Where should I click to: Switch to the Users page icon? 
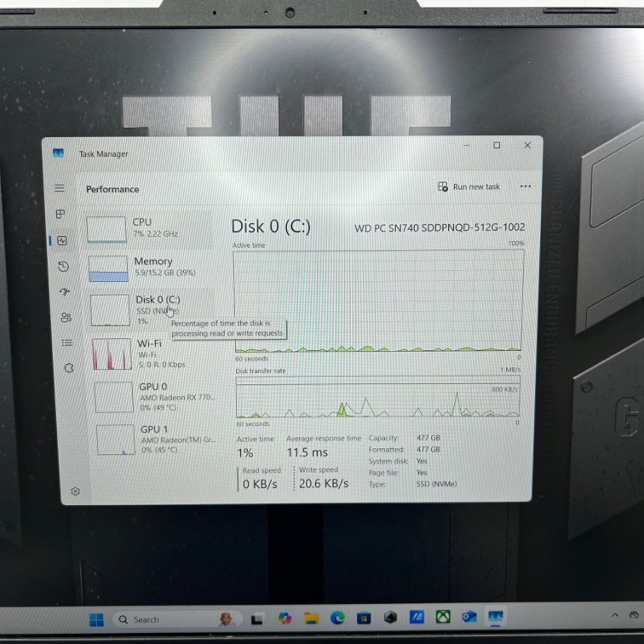tap(66, 317)
